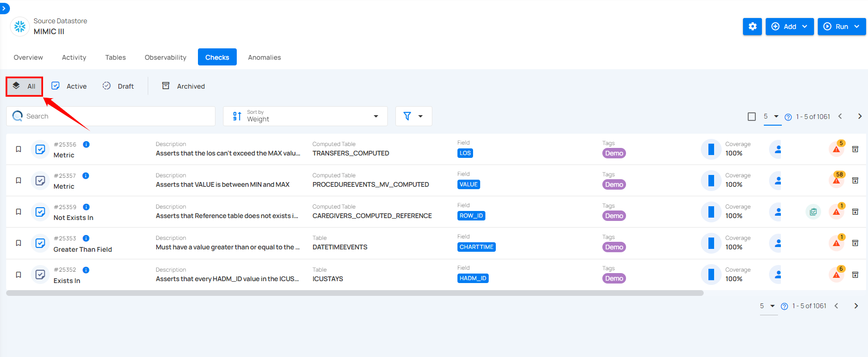Viewport: 868px width, 357px height.
Task: Toggle status icon of Not Exists In check
Action: 41,212
